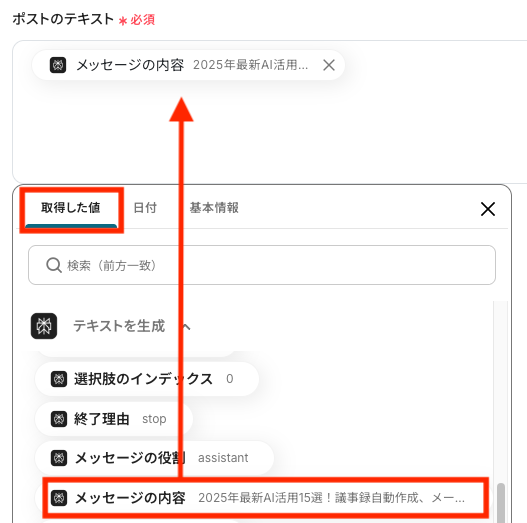The image size is (527, 523).
Task: Click the icon beside 終了理由
Action: coord(59,419)
